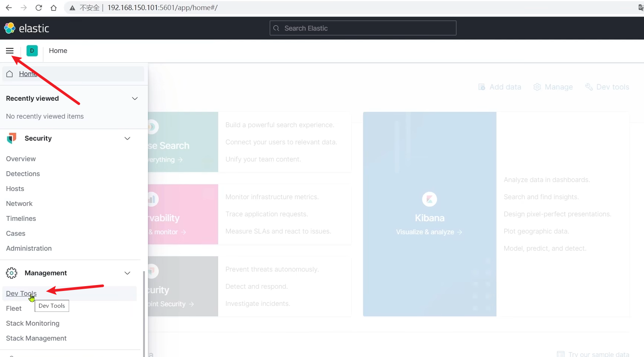The image size is (644, 357).
Task: Click the browser forward arrow
Action: pyautogui.click(x=24, y=7)
